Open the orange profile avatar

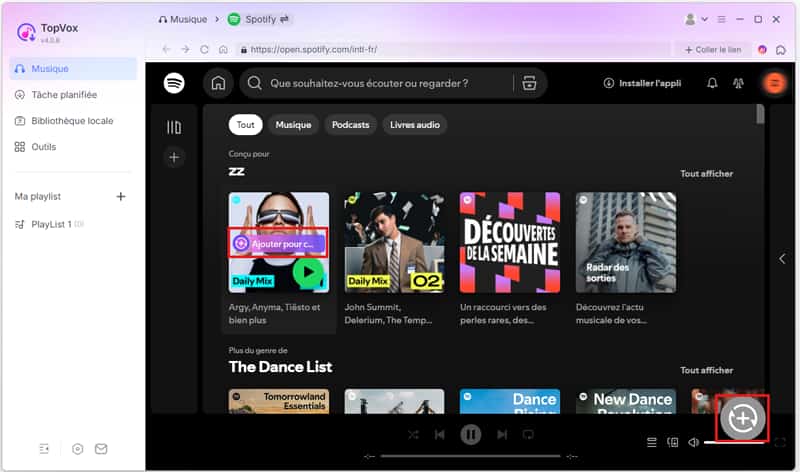pos(774,83)
